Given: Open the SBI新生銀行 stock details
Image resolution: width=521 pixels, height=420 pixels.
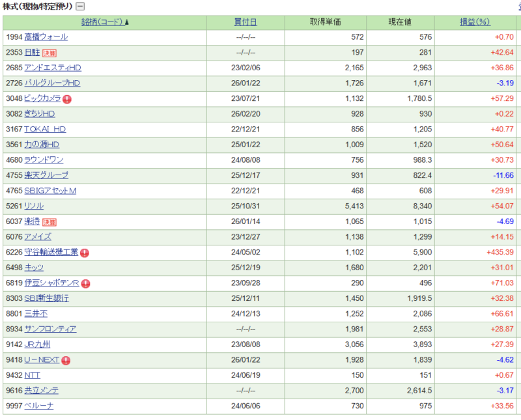Looking at the screenshot, I should pyautogui.click(x=46, y=298).
